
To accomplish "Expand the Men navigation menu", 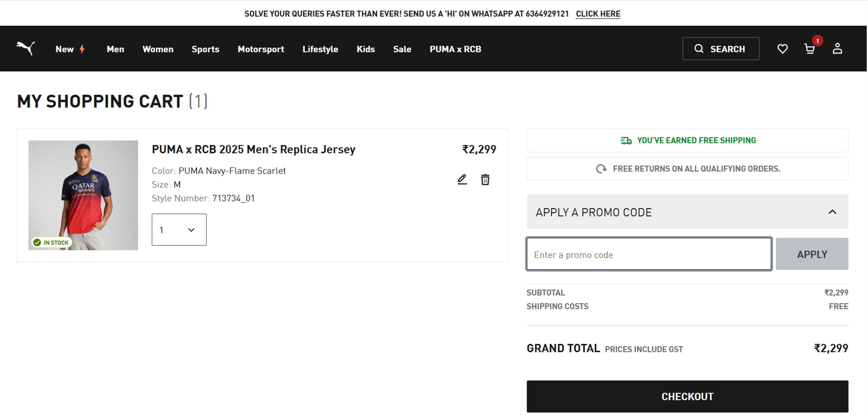I will pos(115,49).
